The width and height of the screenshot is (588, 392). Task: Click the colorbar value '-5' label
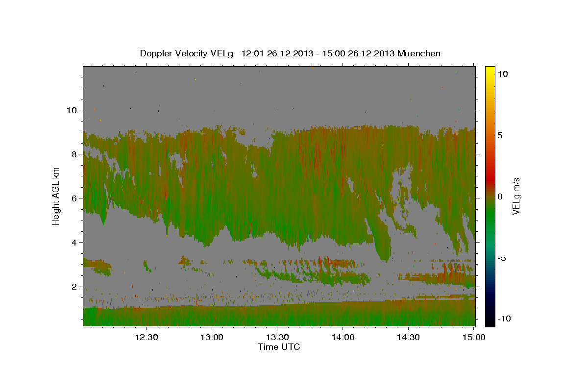(x=501, y=257)
